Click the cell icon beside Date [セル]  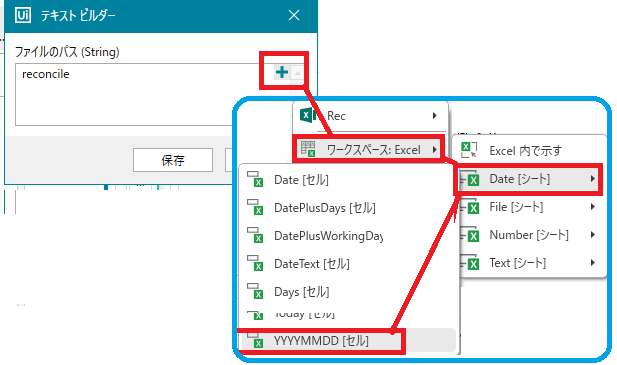[255, 179]
